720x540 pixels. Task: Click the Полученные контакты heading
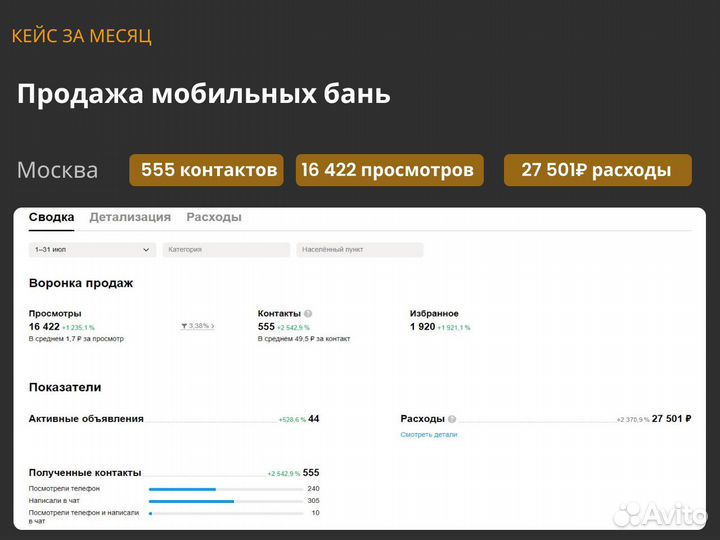coord(85,472)
